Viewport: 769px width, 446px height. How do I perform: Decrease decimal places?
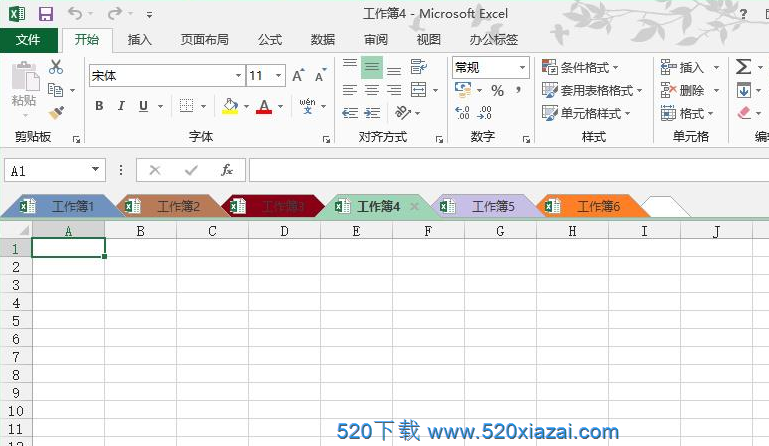[x=484, y=113]
